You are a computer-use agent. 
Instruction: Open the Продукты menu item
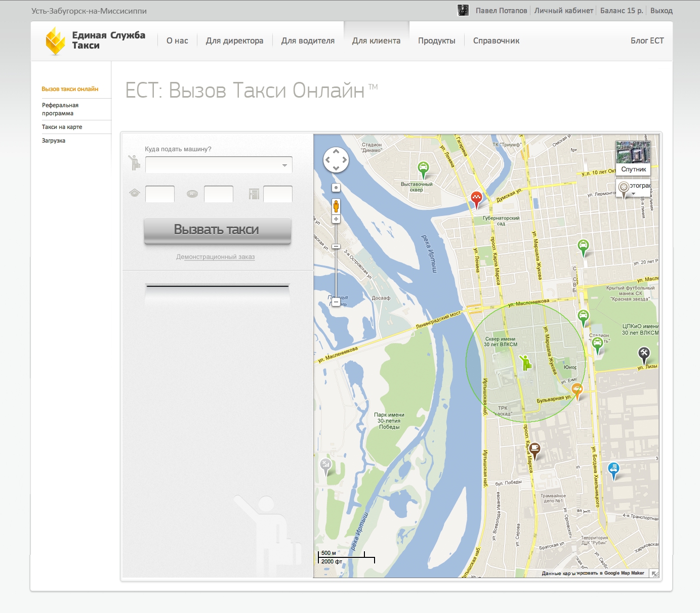point(437,41)
